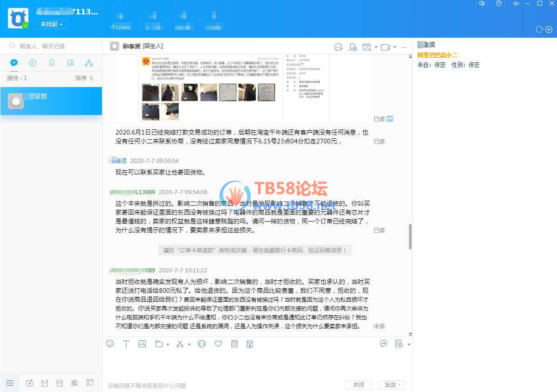Click the add-contact icon in chat header

[x=353, y=47]
